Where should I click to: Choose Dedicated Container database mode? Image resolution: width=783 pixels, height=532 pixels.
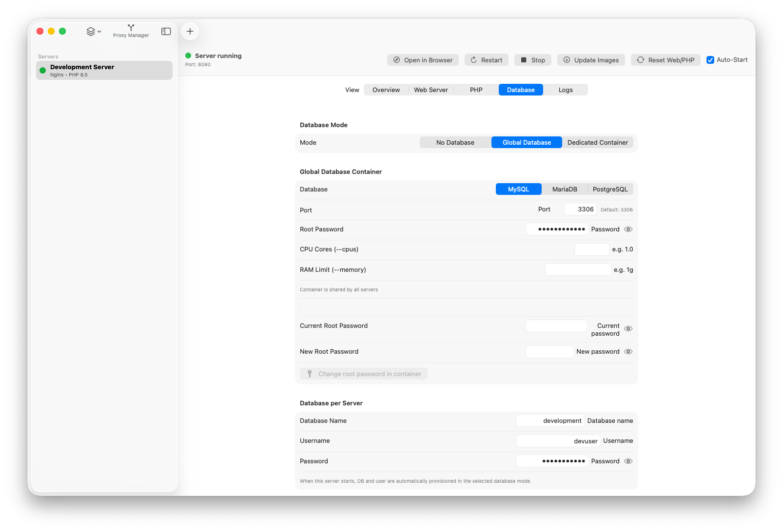pos(598,142)
